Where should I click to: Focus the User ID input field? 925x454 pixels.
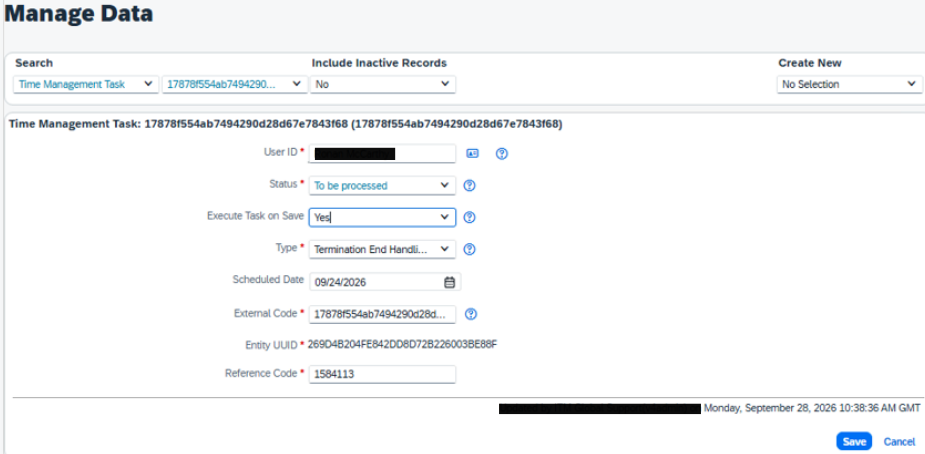[x=382, y=154]
